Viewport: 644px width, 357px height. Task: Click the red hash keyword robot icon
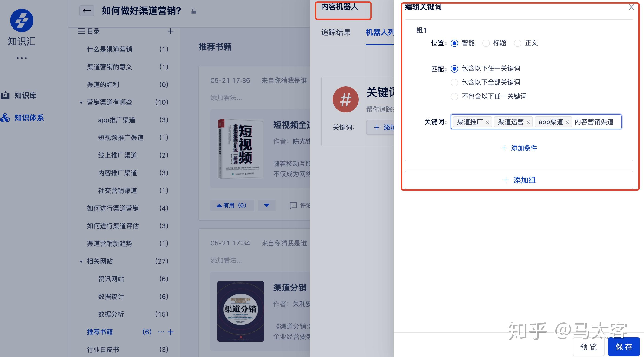pyautogui.click(x=345, y=99)
